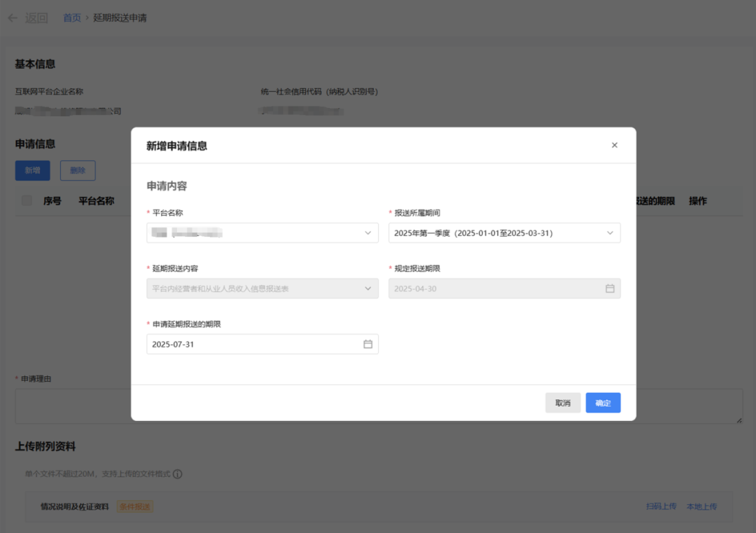Toggle the select-all checkbox in the table header

point(26,200)
